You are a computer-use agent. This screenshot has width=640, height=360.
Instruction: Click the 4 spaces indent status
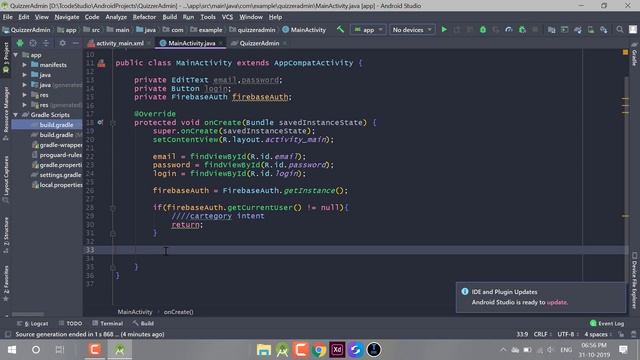(x=598, y=334)
